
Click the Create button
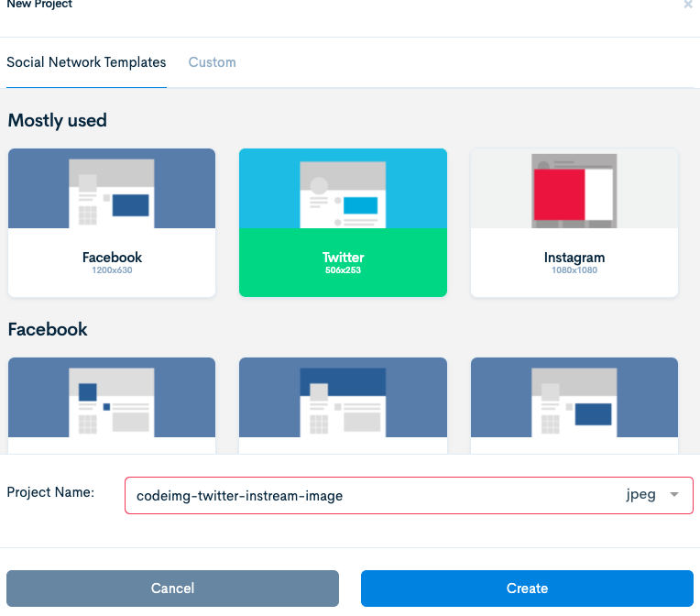pos(527,588)
